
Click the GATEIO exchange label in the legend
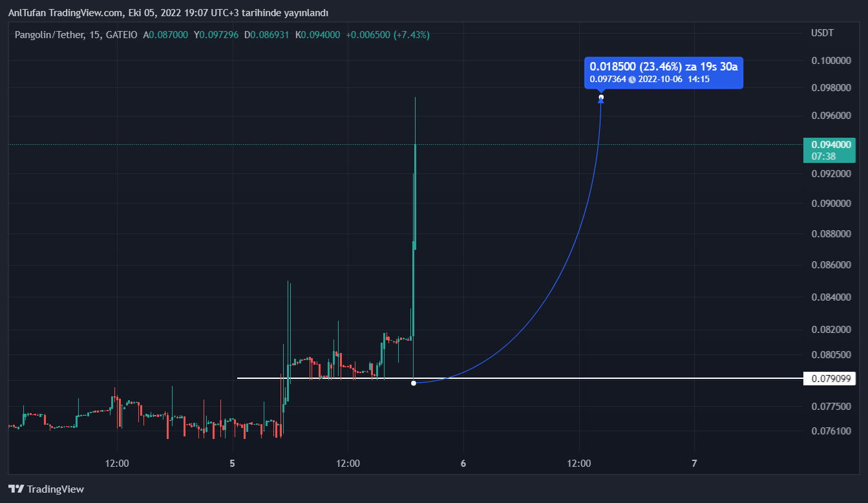click(121, 35)
